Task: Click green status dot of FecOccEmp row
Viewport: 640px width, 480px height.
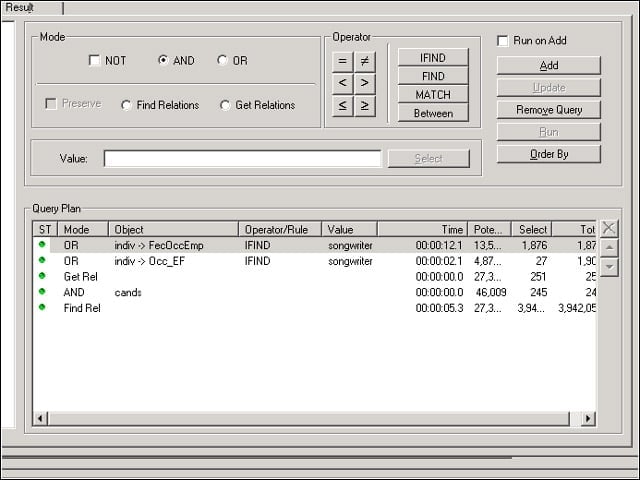Action: tap(42, 244)
